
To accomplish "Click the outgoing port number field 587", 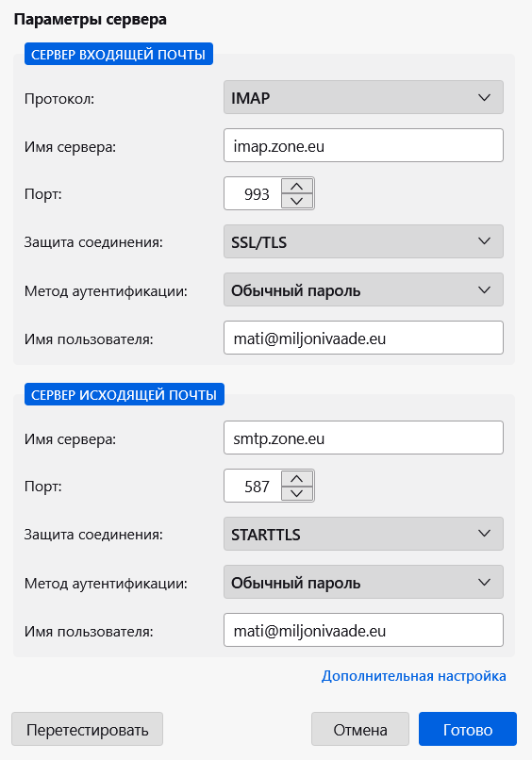I will (x=253, y=487).
